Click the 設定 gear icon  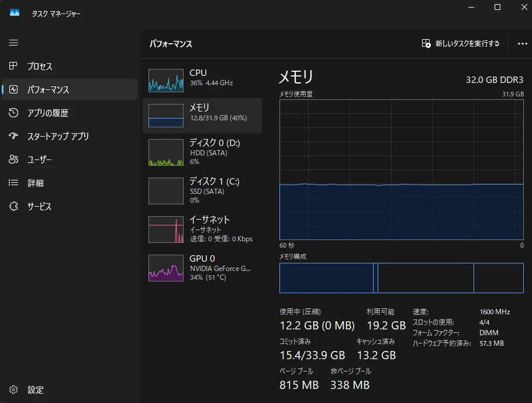[13, 390]
